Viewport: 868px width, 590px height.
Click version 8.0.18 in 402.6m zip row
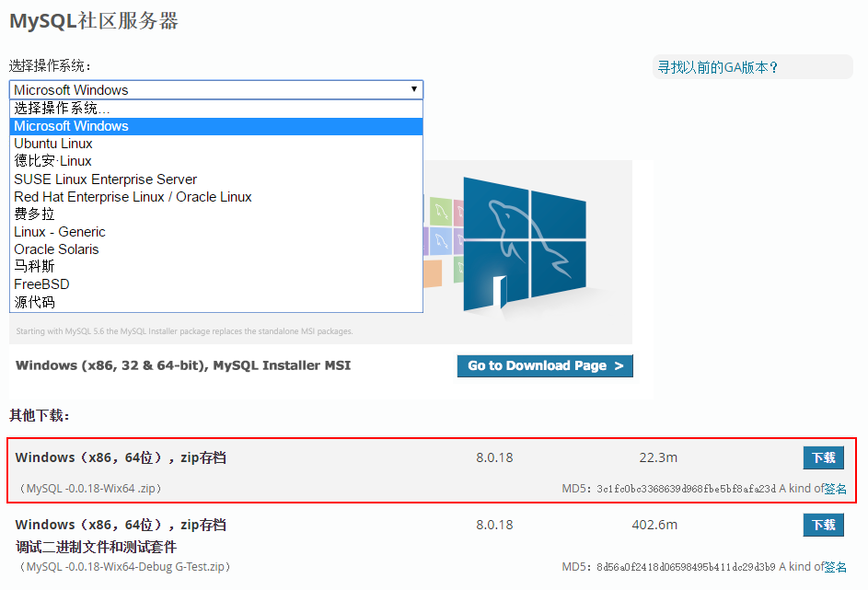[494, 525]
